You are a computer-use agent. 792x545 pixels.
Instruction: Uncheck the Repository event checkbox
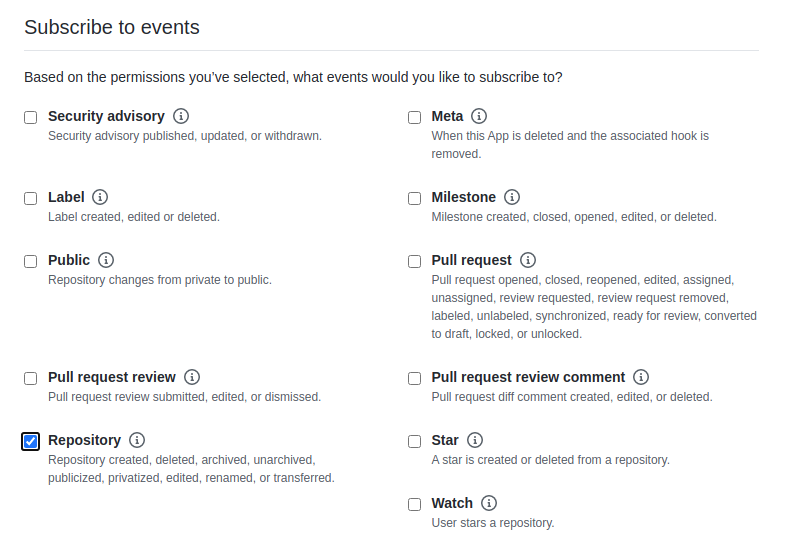pos(31,441)
